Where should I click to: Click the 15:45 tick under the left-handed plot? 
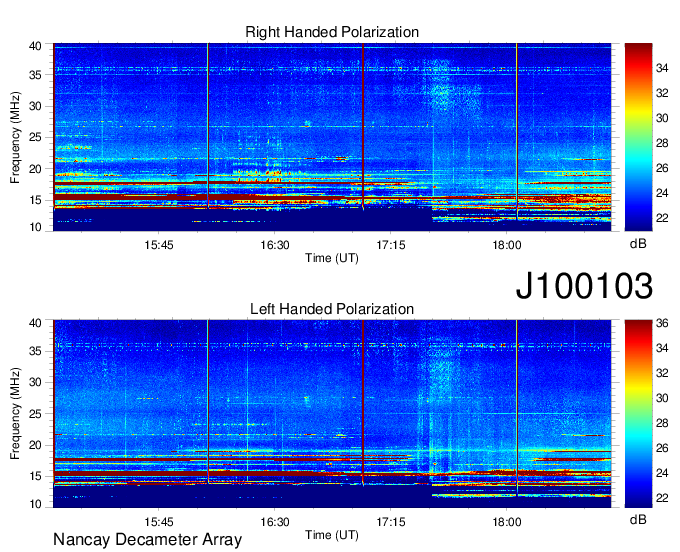(x=159, y=522)
